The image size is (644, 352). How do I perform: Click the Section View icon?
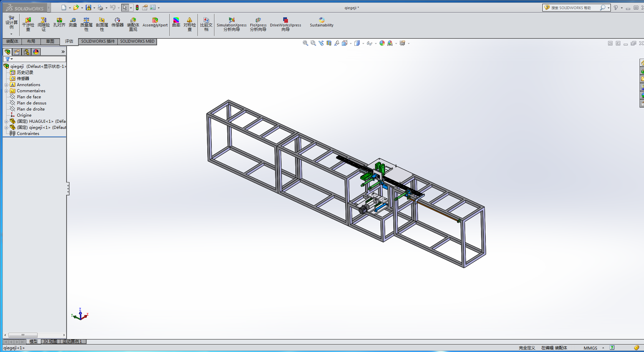pos(329,43)
